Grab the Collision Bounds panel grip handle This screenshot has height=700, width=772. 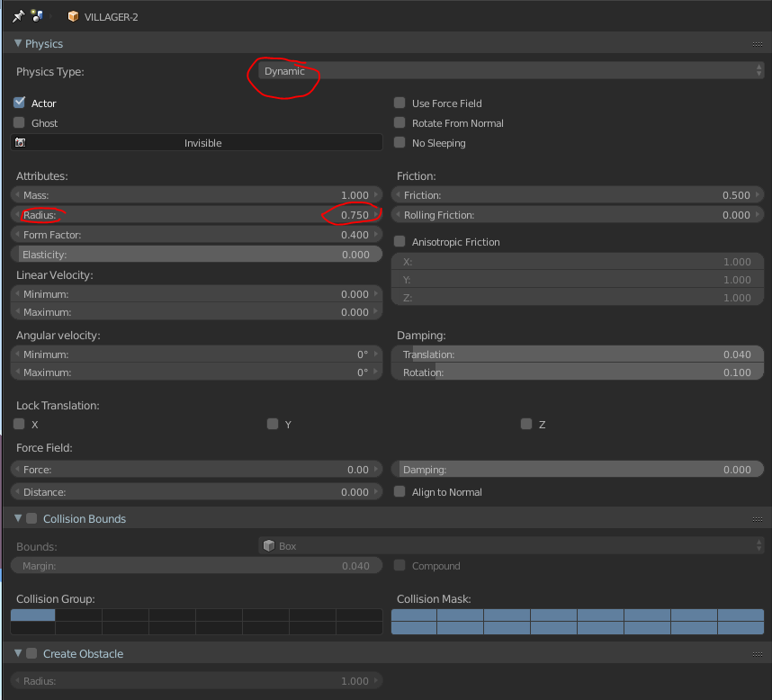tap(758, 519)
